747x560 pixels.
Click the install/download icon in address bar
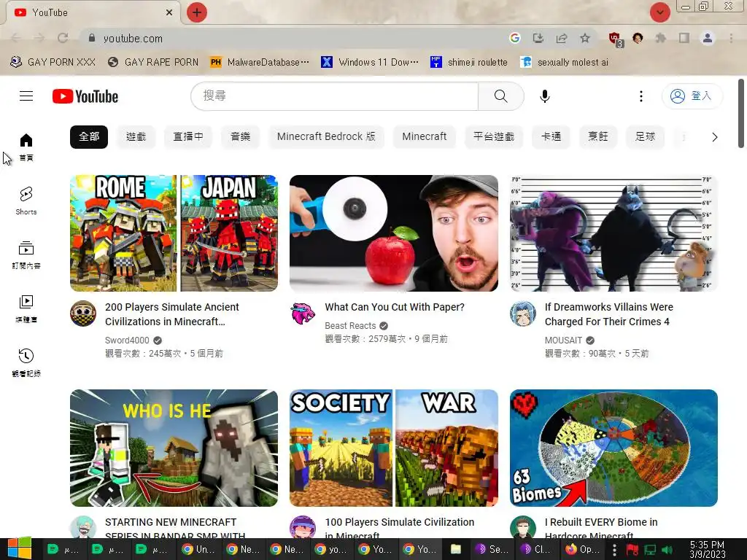[x=538, y=38]
